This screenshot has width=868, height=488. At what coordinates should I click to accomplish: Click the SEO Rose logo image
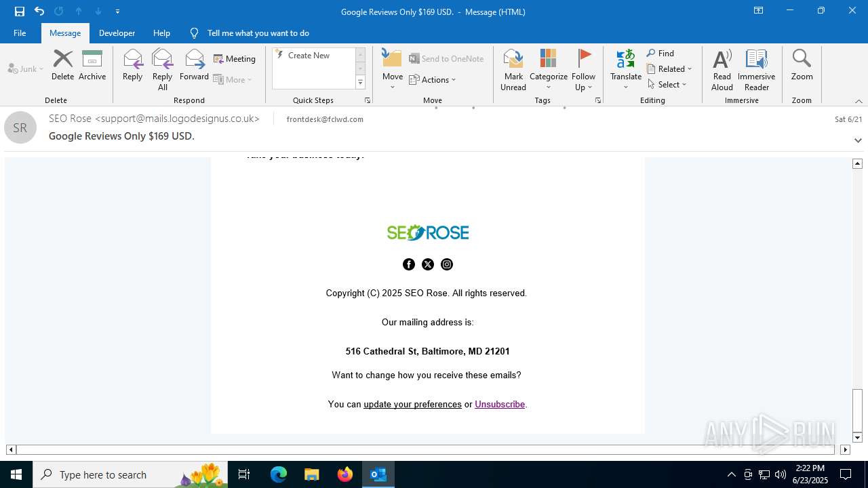(428, 232)
